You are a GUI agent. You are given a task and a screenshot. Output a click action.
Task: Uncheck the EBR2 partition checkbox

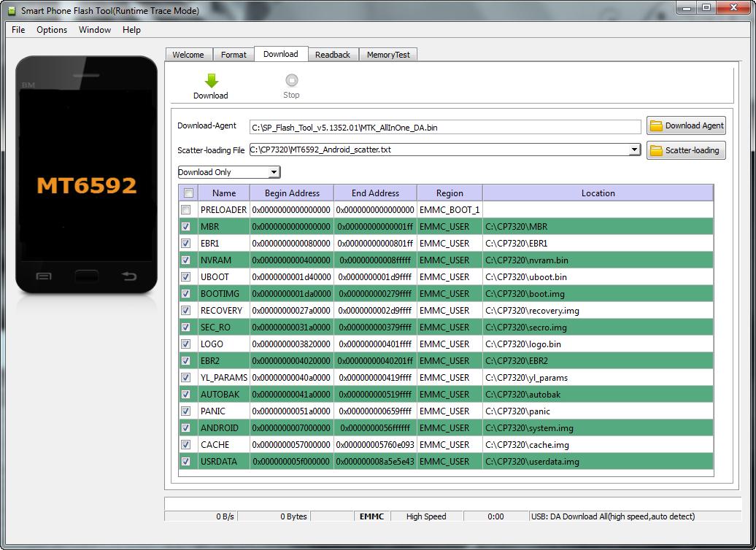click(x=185, y=360)
